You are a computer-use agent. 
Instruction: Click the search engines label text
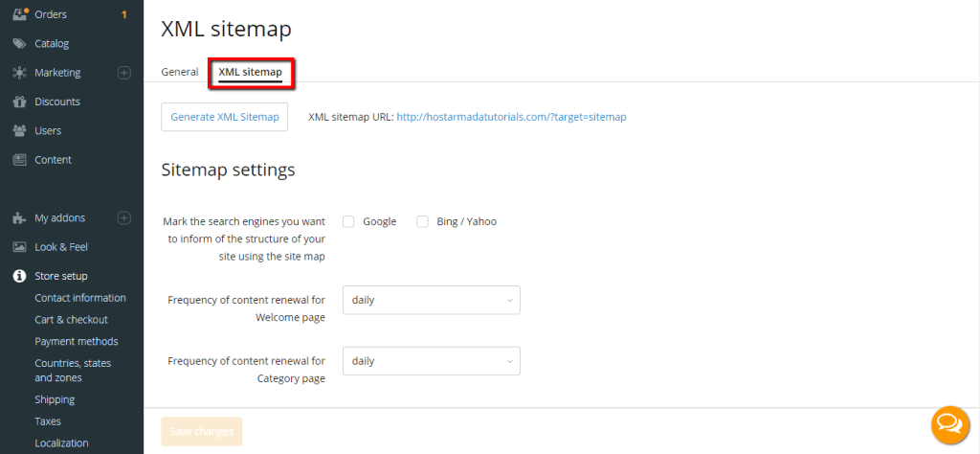pos(244,238)
